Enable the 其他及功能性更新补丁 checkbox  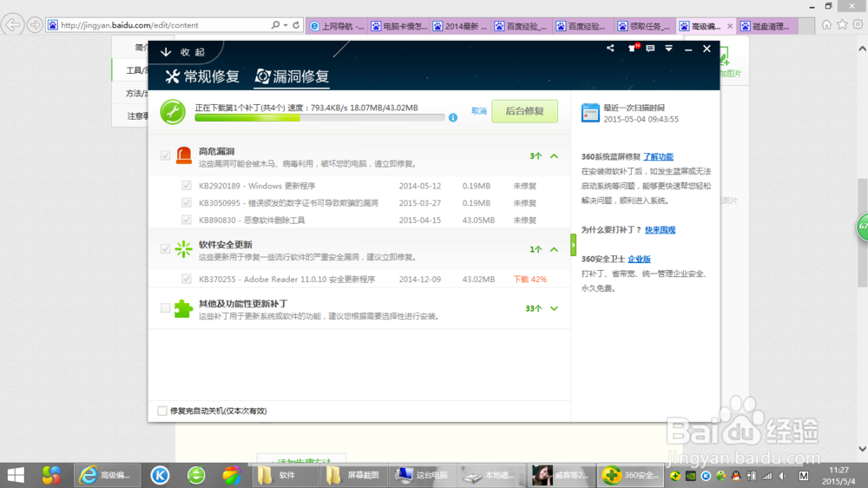[x=165, y=308]
